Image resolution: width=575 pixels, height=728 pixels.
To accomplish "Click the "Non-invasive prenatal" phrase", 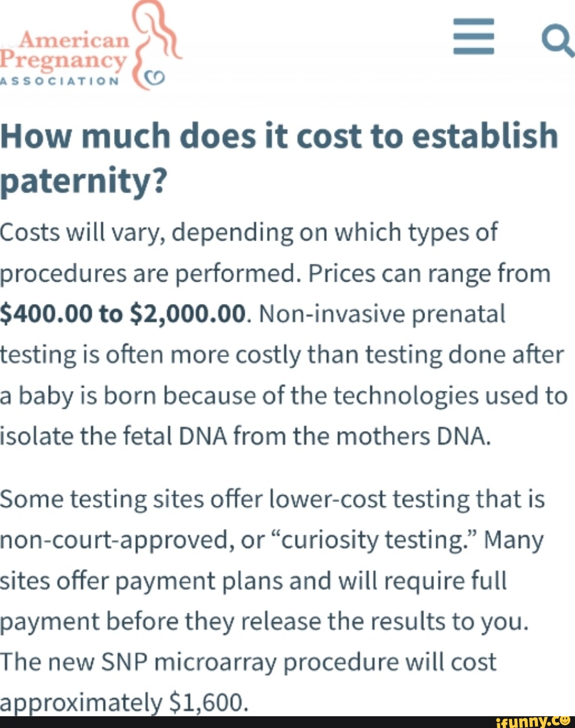I will point(381,315).
